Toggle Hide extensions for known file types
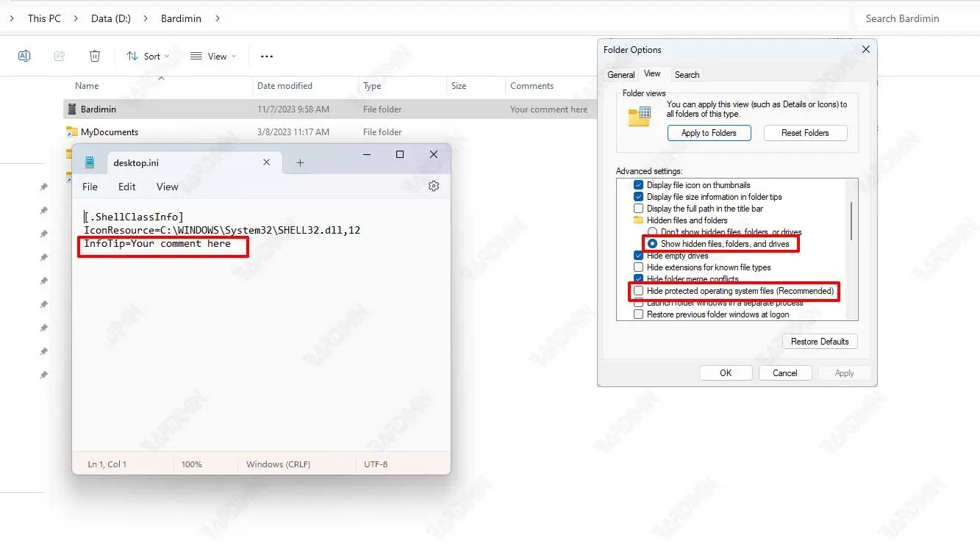980x551 pixels. [639, 267]
